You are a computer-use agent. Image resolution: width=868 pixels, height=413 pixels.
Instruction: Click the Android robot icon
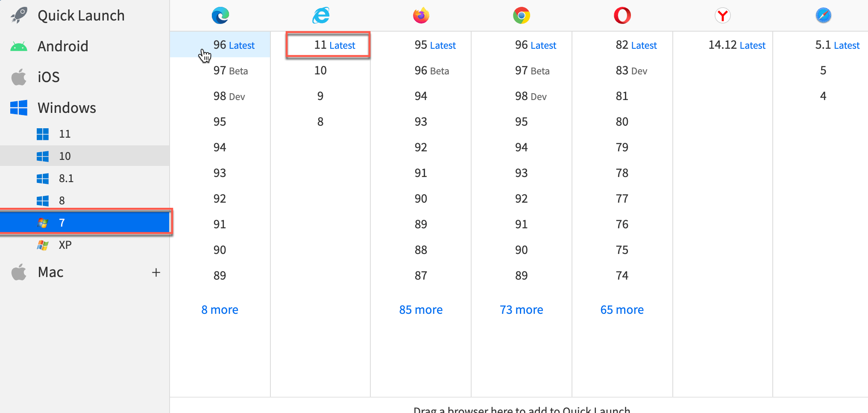(x=19, y=46)
